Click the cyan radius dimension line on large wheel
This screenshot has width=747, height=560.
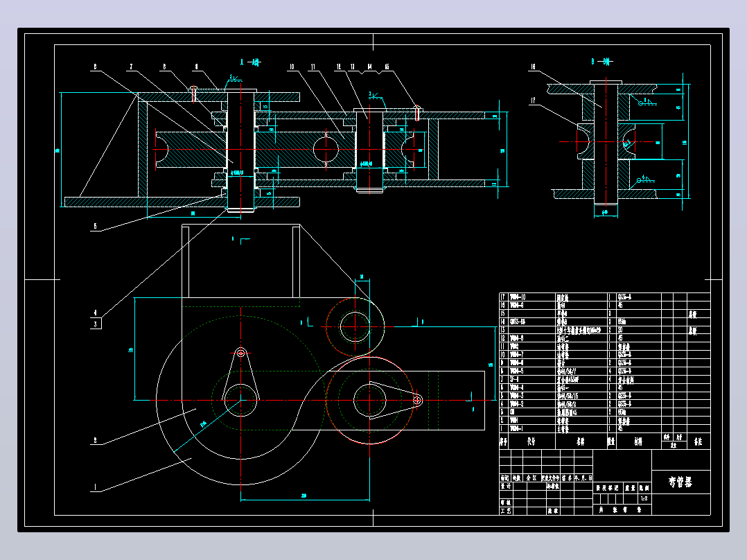point(206,426)
